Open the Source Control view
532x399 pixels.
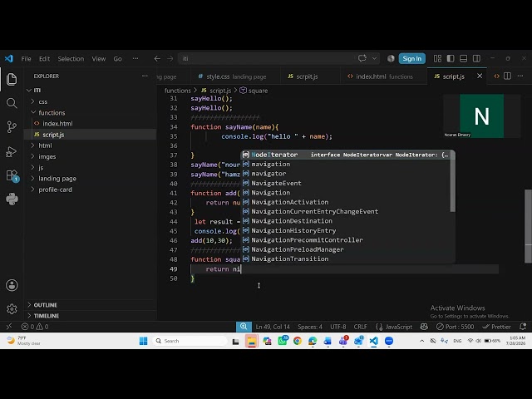pos(12,127)
